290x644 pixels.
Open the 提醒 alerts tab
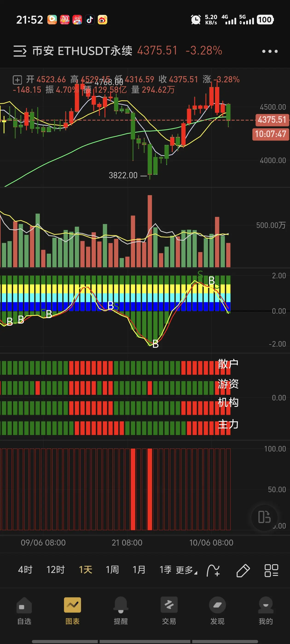click(x=121, y=610)
